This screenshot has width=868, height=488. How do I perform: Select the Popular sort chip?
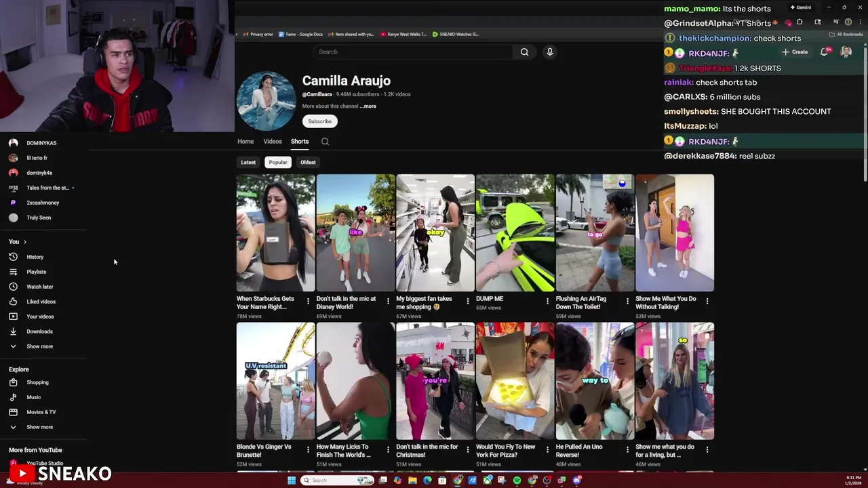pyautogui.click(x=278, y=162)
